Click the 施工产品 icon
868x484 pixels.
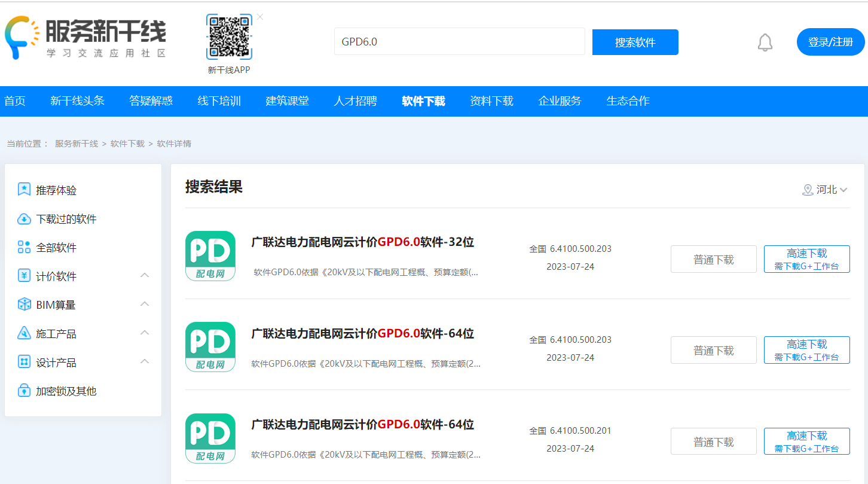(x=24, y=333)
